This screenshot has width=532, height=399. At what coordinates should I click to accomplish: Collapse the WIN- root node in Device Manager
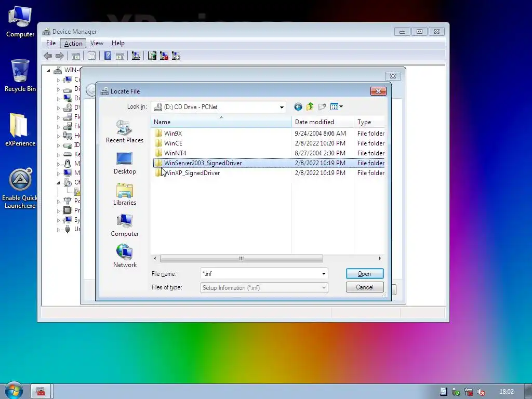pos(48,71)
